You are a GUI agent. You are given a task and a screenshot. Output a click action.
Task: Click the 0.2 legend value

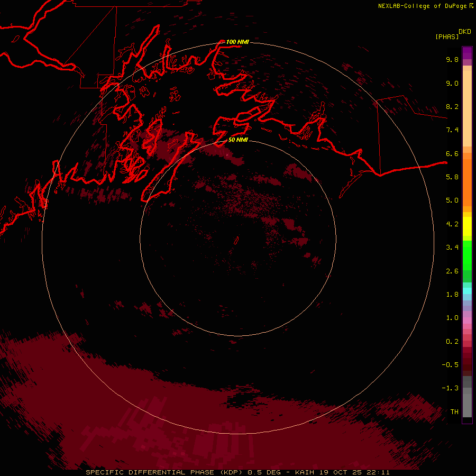452,342
